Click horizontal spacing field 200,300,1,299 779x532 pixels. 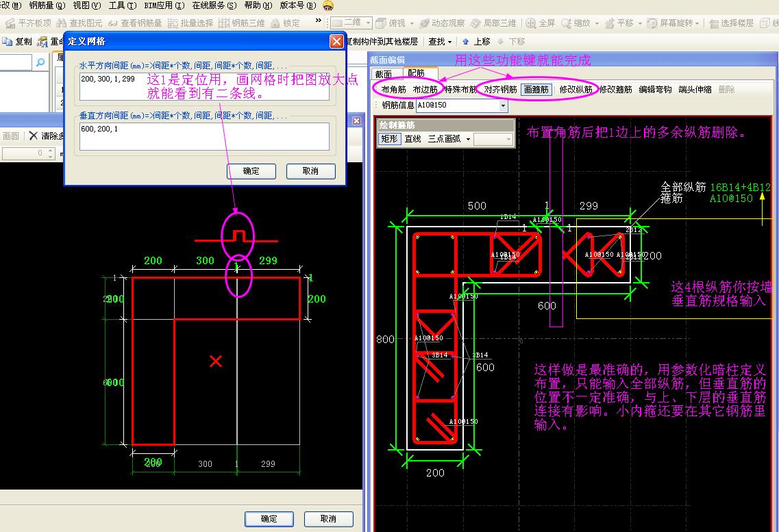(204, 86)
